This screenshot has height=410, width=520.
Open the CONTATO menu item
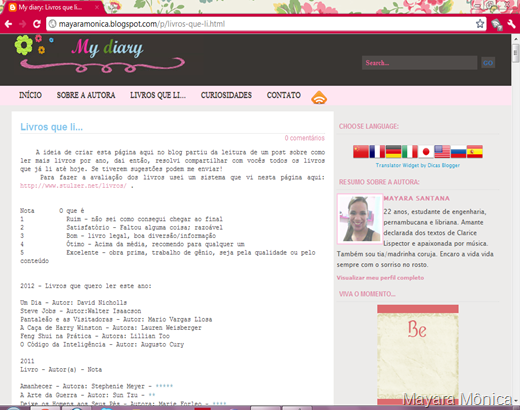coord(284,95)
